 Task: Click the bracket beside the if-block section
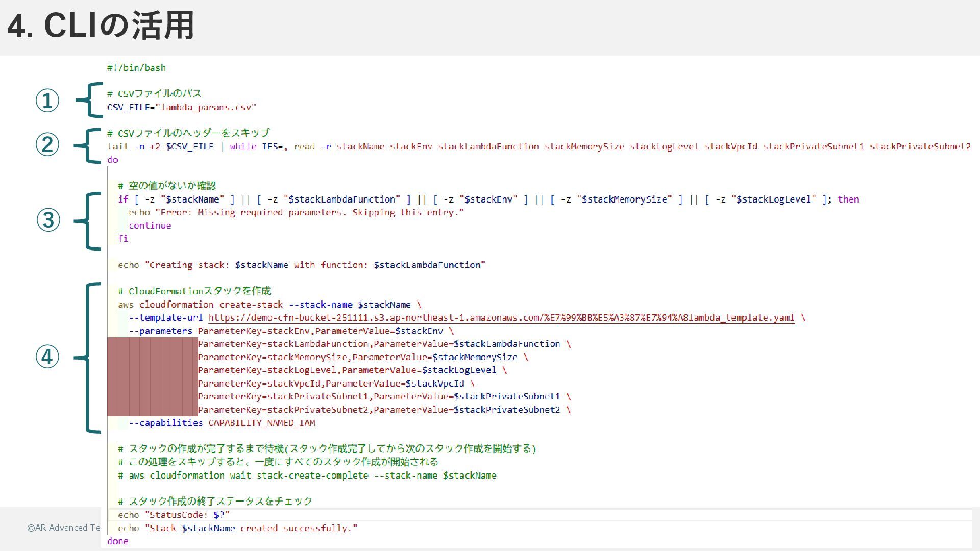pyautogui.click(x=88, y=221)
